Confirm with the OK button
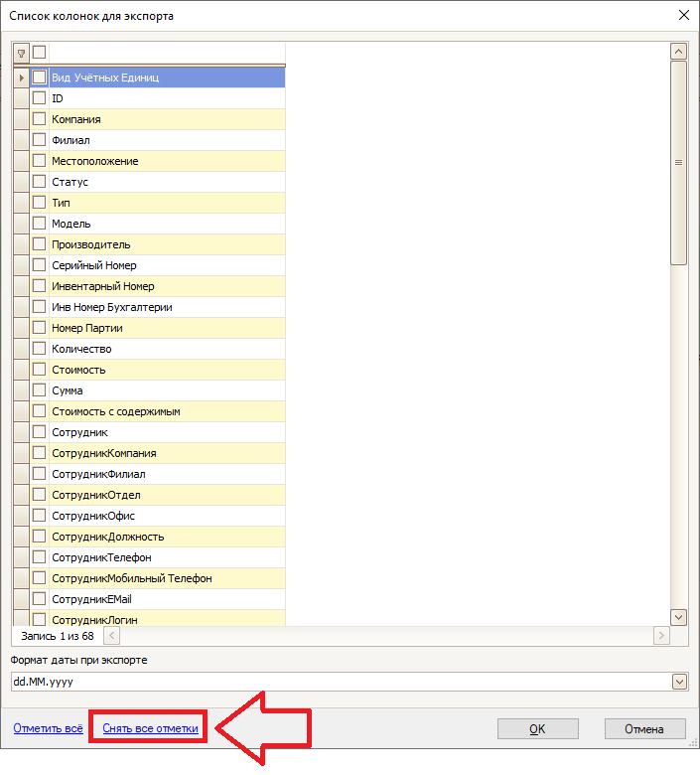The height and width of the screenshot is (775, 700). click(537, 729)
